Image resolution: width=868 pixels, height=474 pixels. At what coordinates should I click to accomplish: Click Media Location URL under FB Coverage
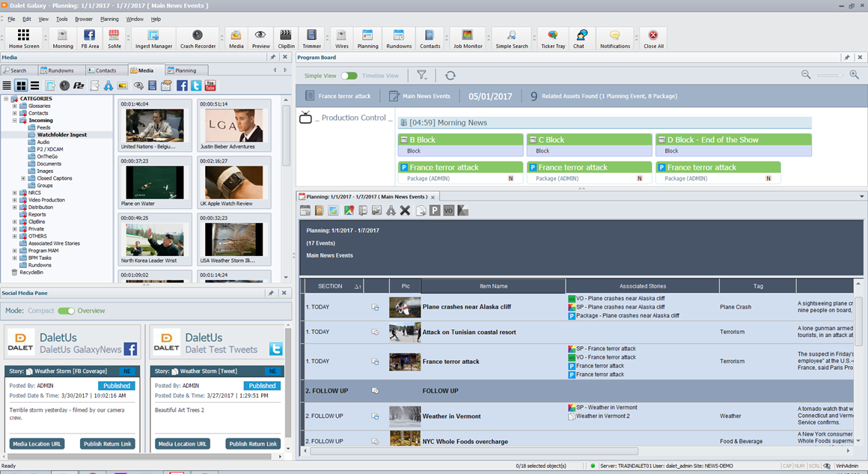coord(37,444)
